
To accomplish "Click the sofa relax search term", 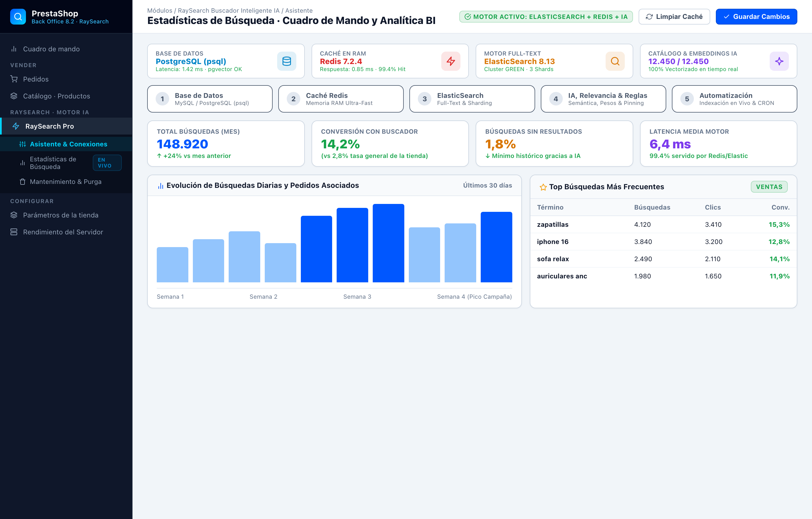I will click(x=553, y=259).
